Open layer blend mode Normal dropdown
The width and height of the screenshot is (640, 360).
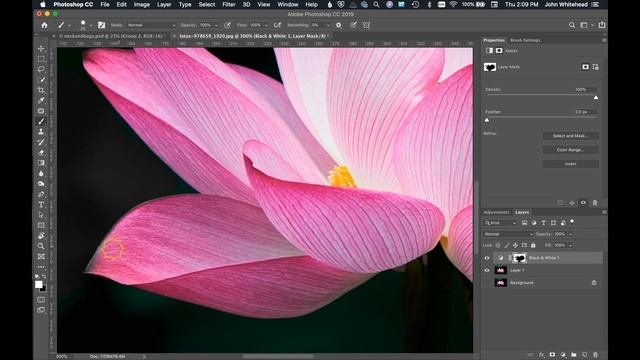pyautogui.click(x=508, y=234)
